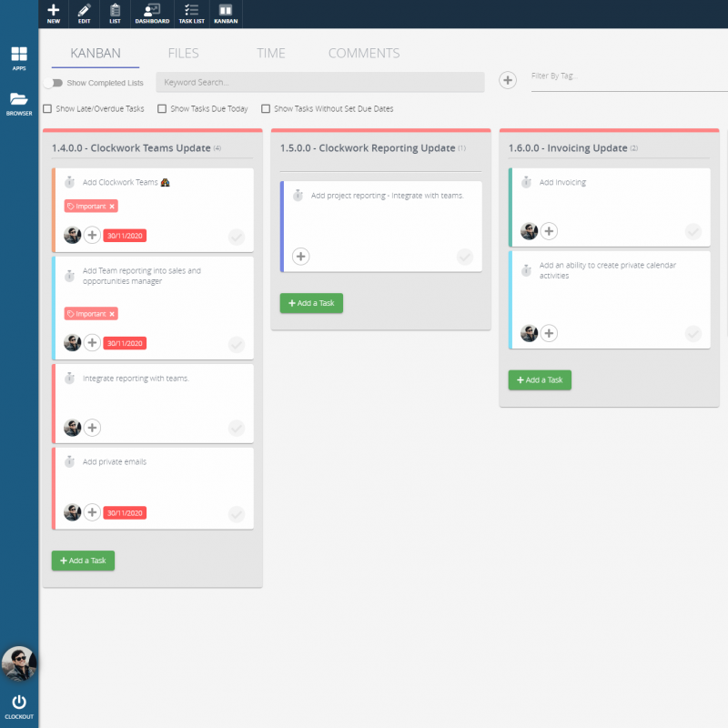This screenshot has width=728, height=728.
Task: Click the plus circle beside keyword search
Action: 508,80
